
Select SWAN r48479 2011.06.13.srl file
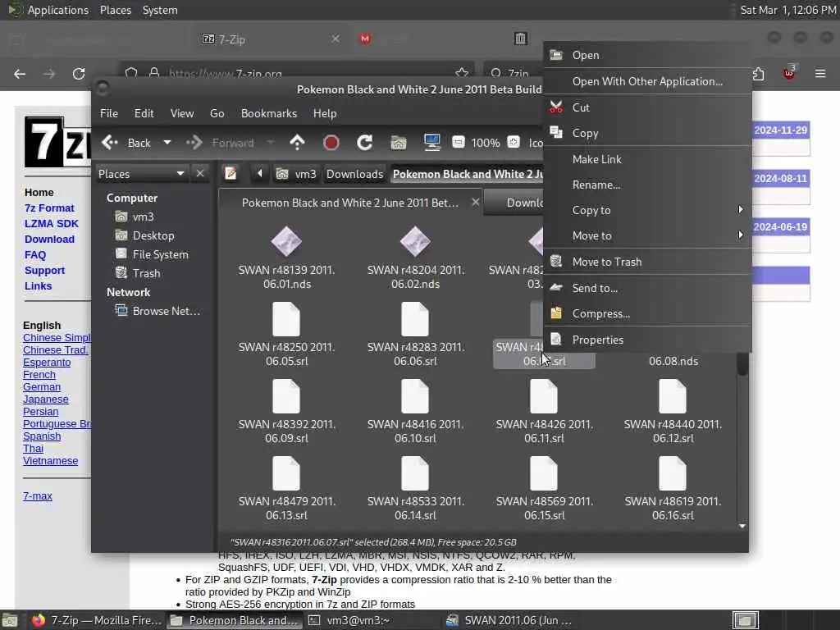pos(286,489)
